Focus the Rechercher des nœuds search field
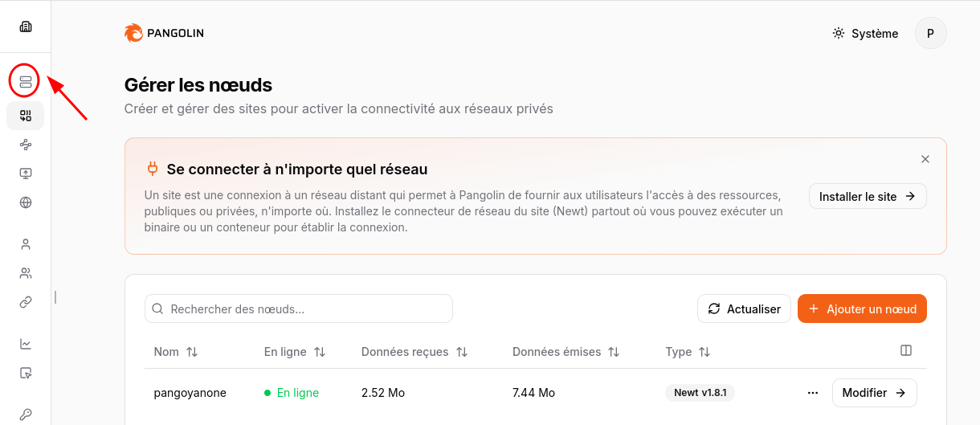The height and width of the screenshot is (425, 980). (x=299, y=309)
